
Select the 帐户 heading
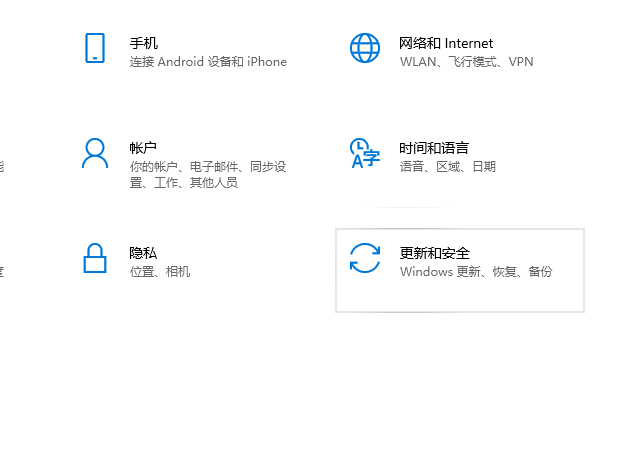tap(143, 148)
